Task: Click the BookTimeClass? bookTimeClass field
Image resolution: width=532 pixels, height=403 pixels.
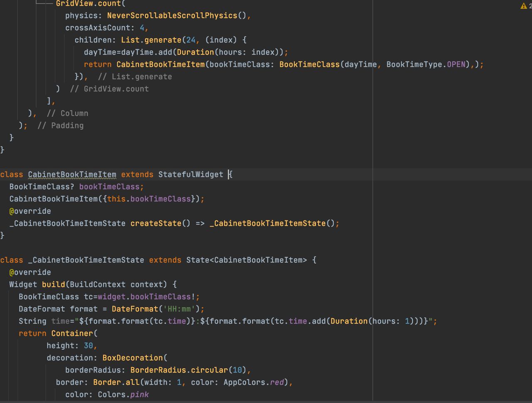Action: [x=76, y=187]
